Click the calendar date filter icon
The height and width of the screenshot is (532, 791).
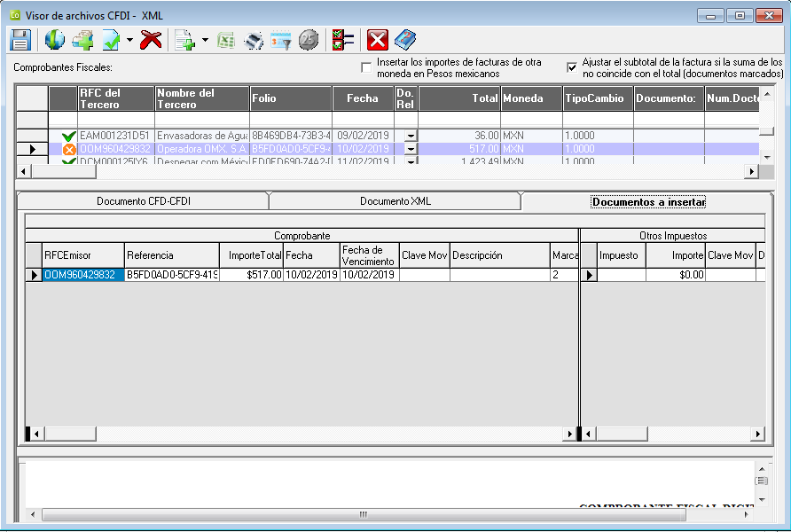click(281, 40)
